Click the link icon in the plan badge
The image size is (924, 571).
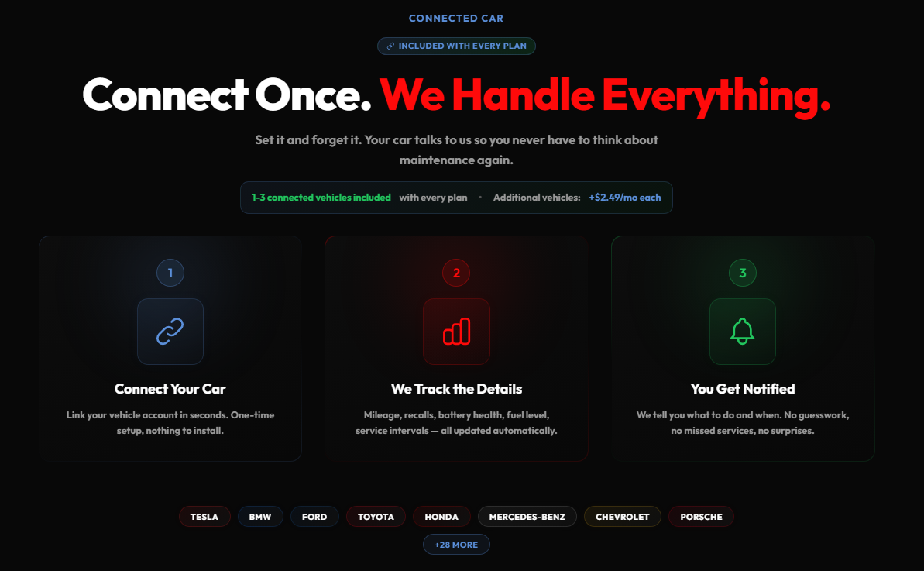[x=390, y=46]
